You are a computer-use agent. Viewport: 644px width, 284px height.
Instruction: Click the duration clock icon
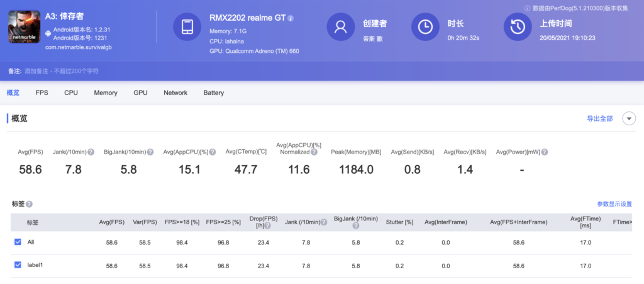coord(425,26)
